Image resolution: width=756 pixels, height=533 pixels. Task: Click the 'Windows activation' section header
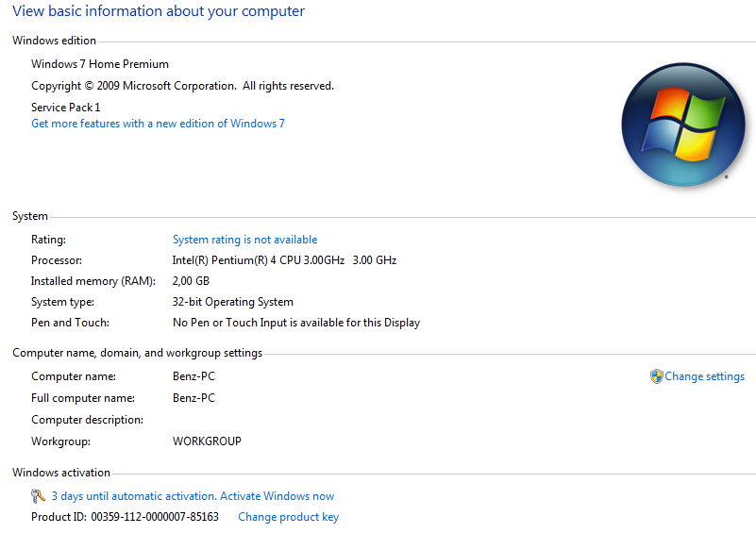[61, 473]
